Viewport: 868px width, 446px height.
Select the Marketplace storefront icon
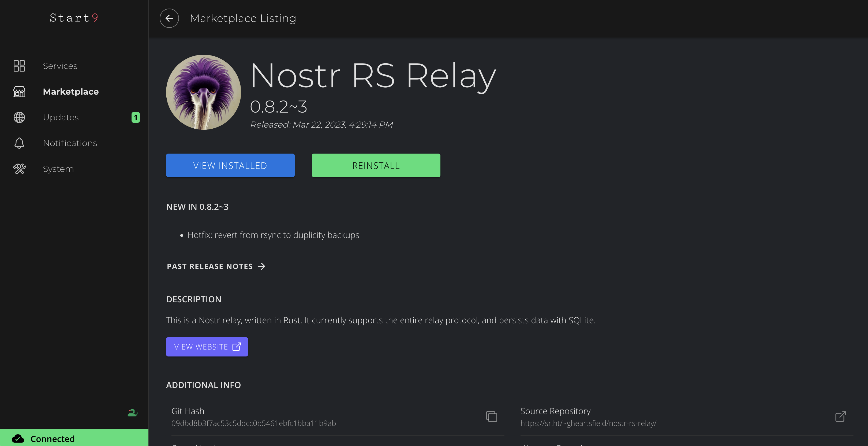point(19,91)
